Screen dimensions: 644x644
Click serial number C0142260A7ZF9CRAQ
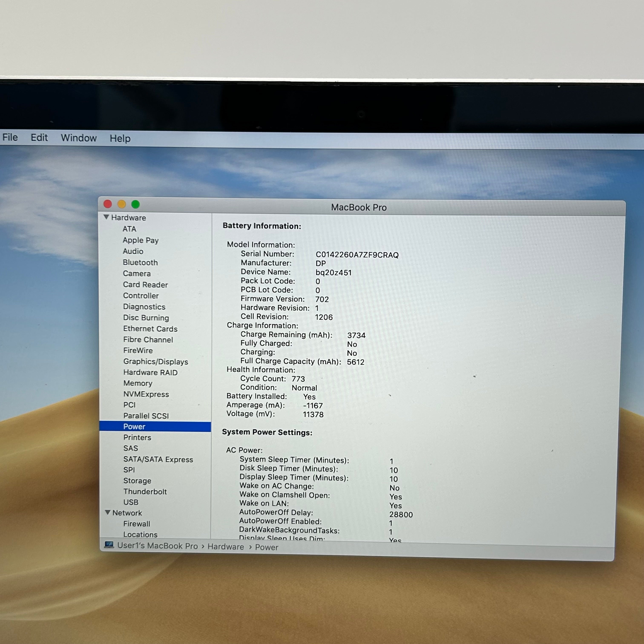(x=357, y=255)
